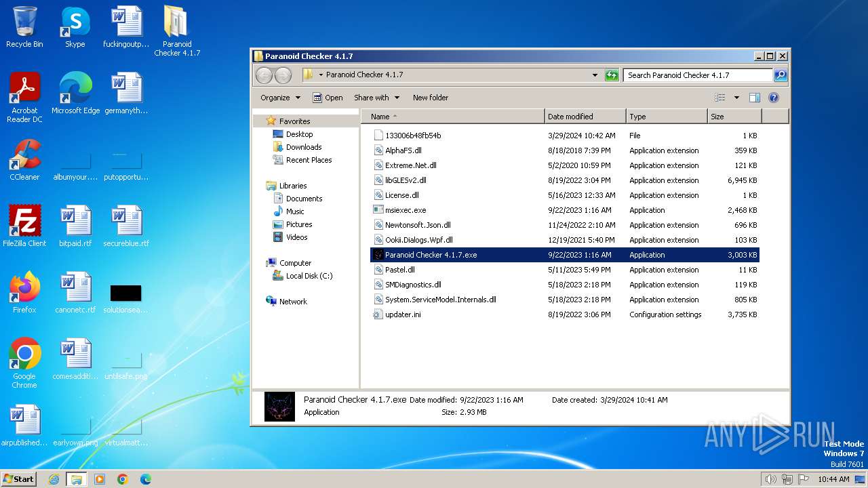The height and width of the screenshot is (488, 868).
Task: Launch Google Chrome desktop shortcut
Action: click(x=24, y=363)
